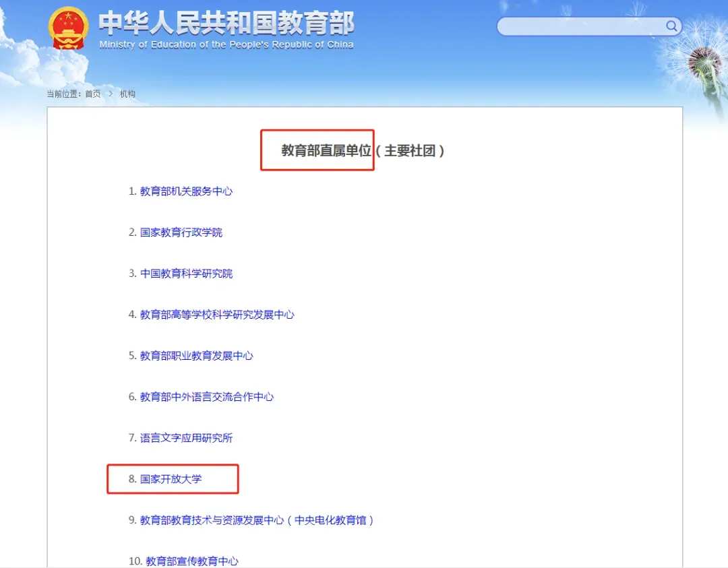Open 教育部中外语言交流合作中心 link
728x568 pixels.
coord(207,397)
